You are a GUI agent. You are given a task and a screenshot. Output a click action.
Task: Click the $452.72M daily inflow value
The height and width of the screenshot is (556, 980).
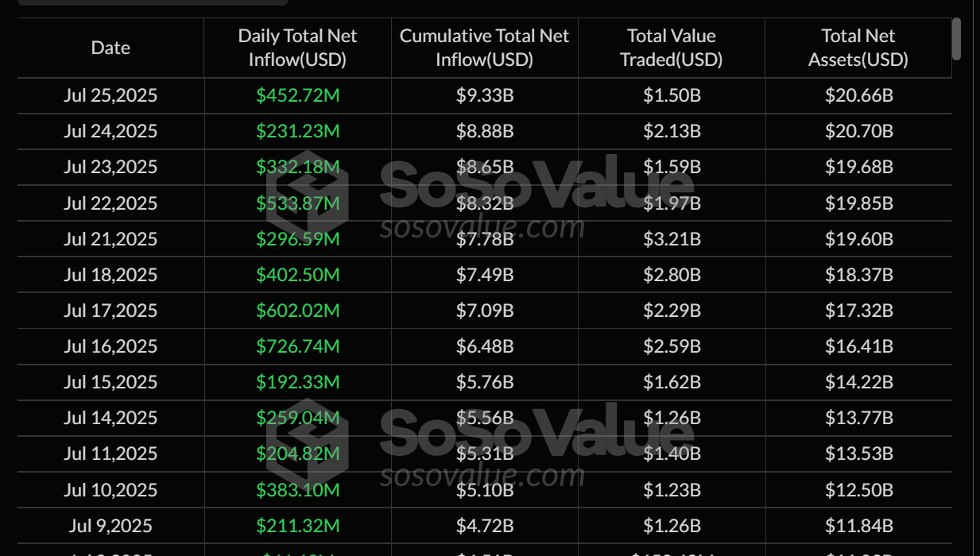tap(297, 96)
